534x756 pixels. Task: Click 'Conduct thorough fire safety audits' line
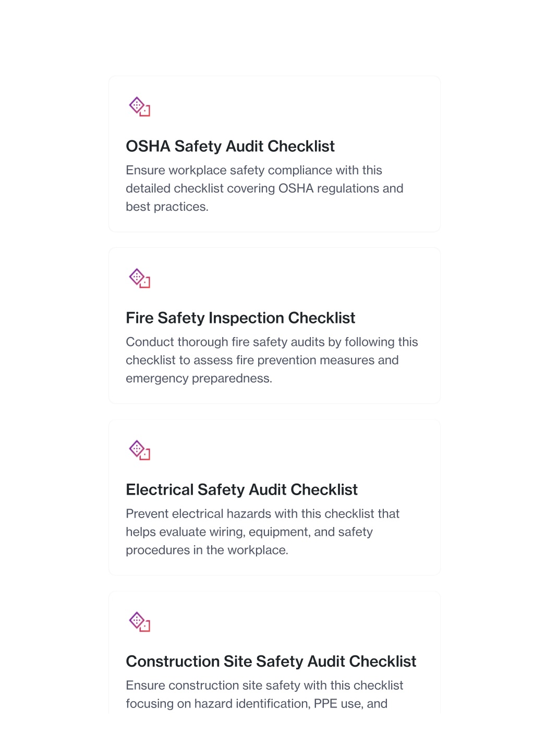point(272,342)
